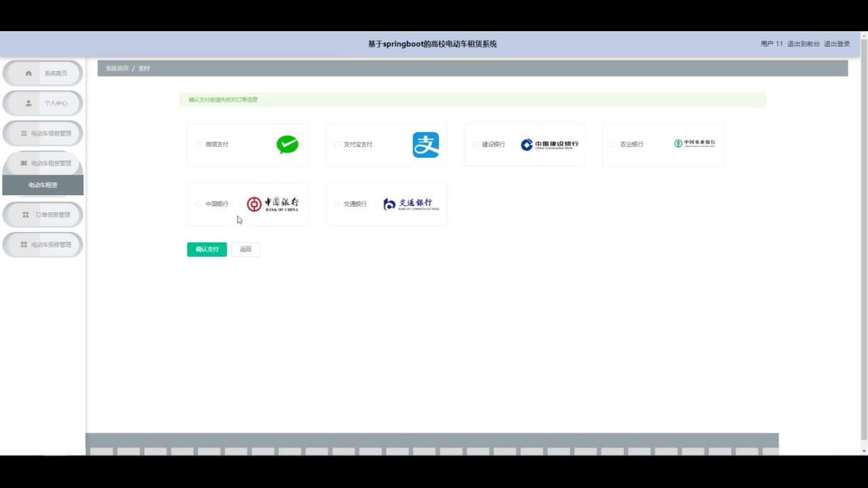This screenshot has width=868, height=488.
Task: Click the person icon beside 个人中心
Action: pyautogui.click(x=28, y=103)
